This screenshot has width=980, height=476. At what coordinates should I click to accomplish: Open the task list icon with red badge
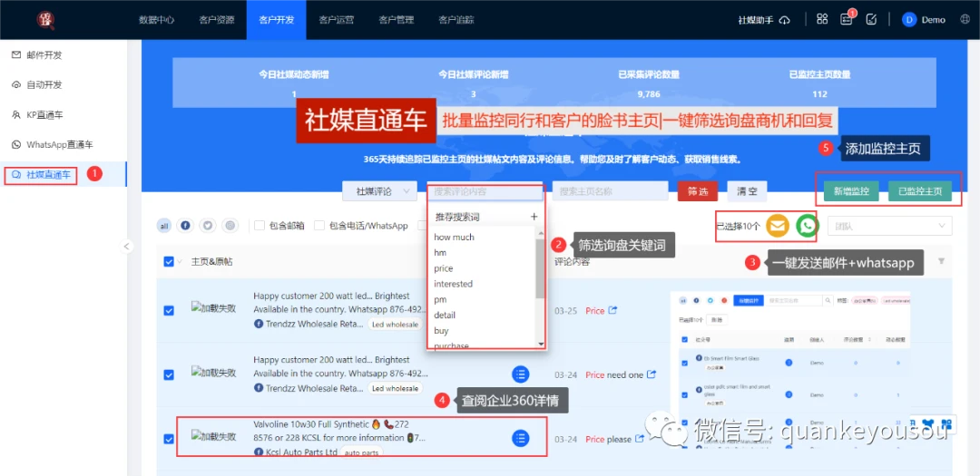tap(847, 19)
